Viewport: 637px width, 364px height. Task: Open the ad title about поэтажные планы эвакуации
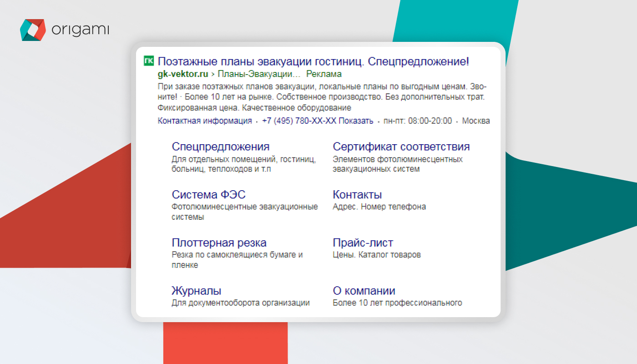coord(313,61)
